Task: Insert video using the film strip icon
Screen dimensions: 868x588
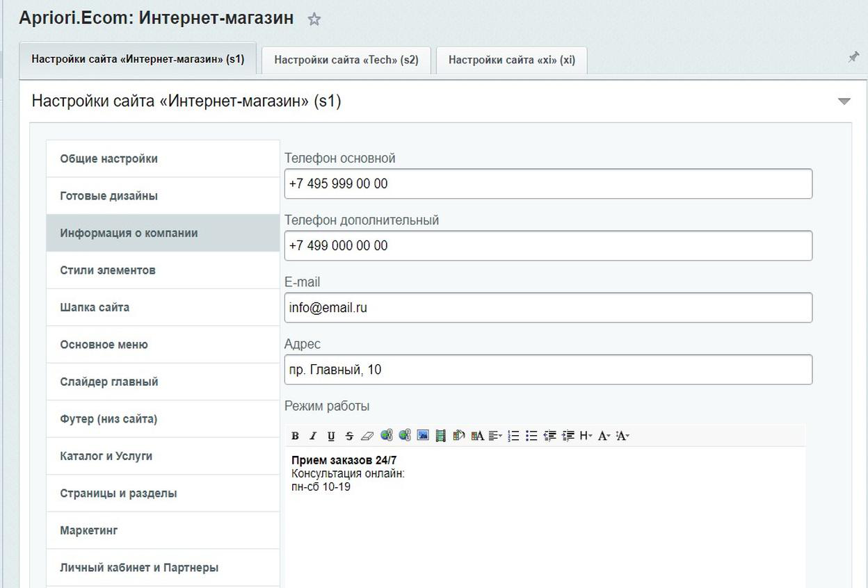Action: (x=440, y=436)
